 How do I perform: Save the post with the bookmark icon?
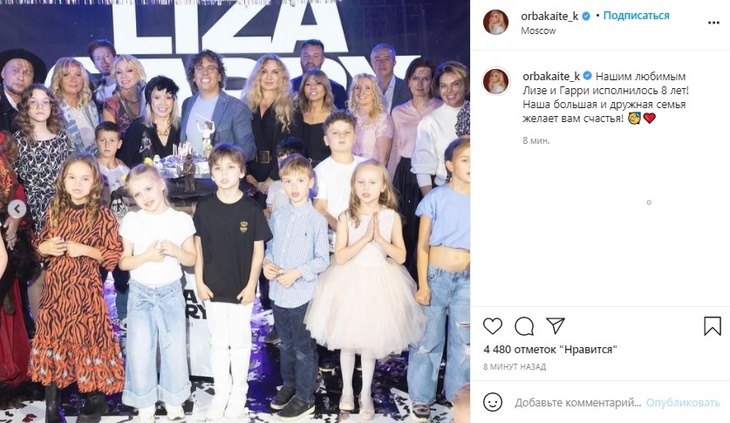point(712,326)
